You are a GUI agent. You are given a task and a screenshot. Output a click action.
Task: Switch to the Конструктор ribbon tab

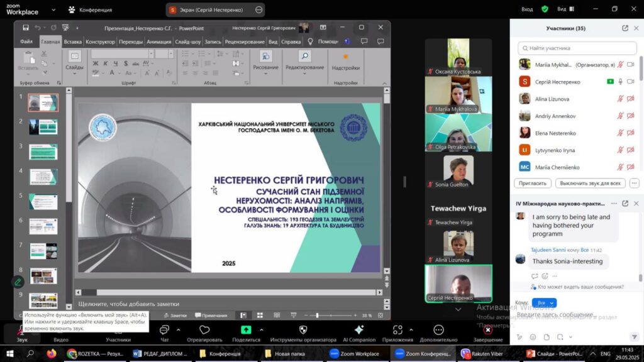[x=100, y=41]
